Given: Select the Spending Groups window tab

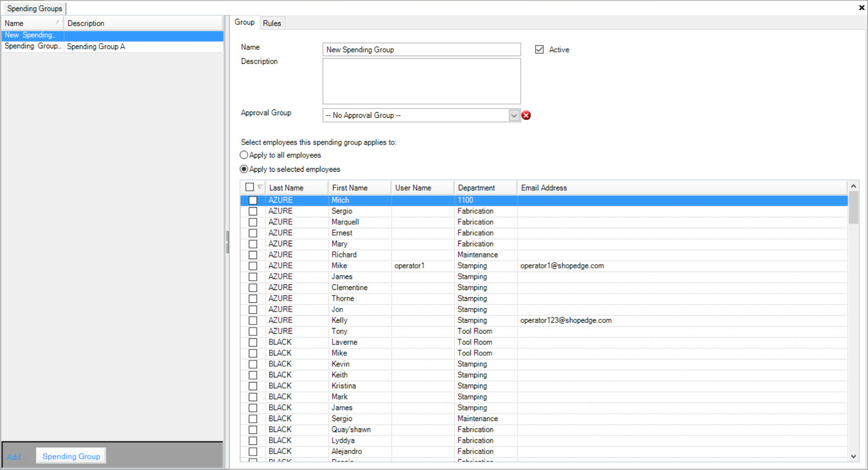Looking at the screenshot, I should [34, 8].
